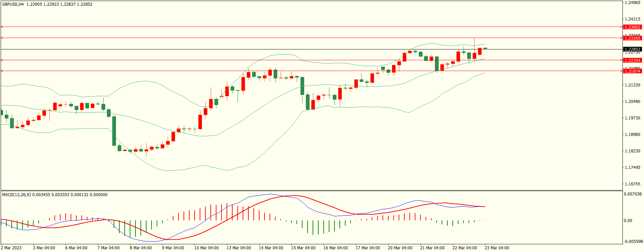
Task: Click the 1.18230 price axis value
Action: coord(632,151)
